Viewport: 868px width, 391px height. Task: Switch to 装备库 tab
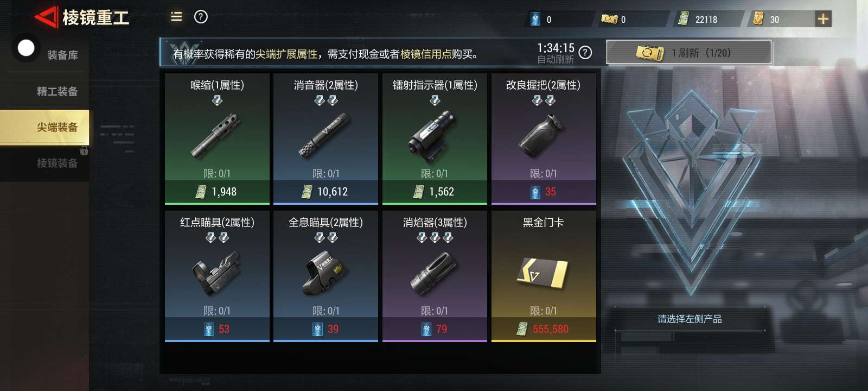[x=62, y=55]
